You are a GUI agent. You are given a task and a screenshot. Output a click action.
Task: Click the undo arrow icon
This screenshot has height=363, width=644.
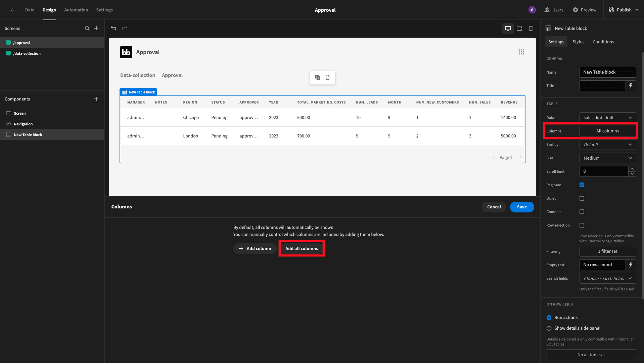pos(113,28)
